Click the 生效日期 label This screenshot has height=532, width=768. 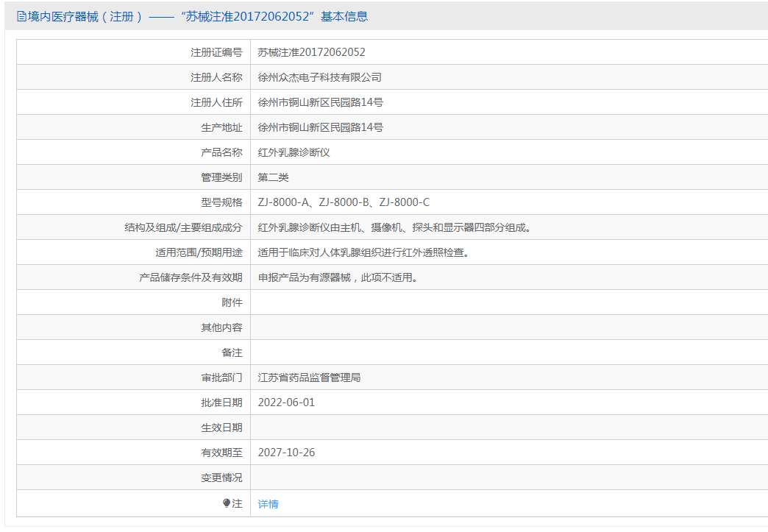[x=221, y=428]
